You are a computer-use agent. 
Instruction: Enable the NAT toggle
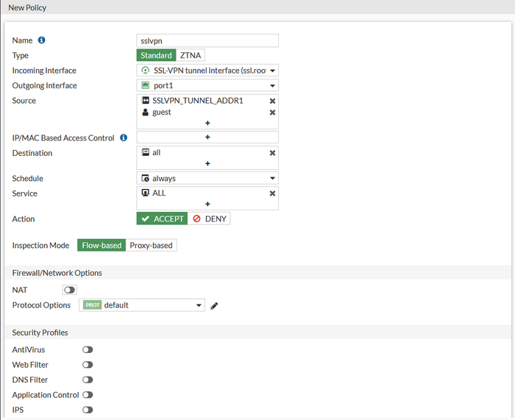tap(69, 290)
